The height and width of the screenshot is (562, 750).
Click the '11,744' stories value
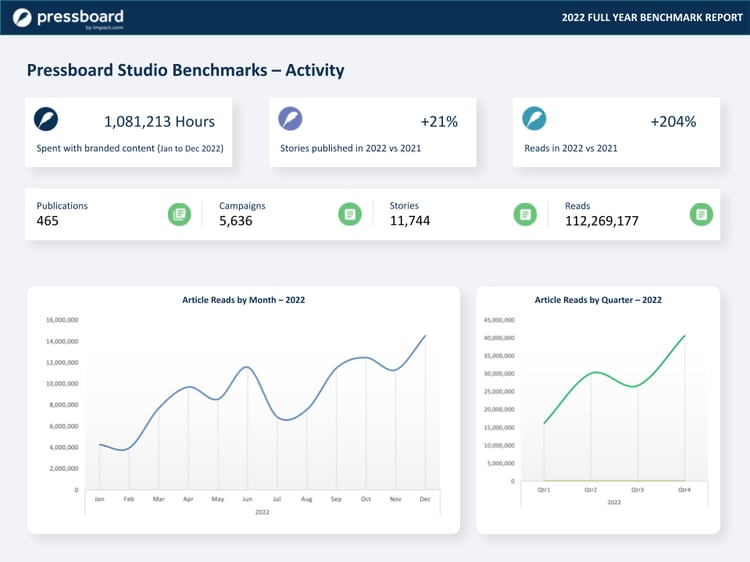pyautogui.click(x=409, y=221)
